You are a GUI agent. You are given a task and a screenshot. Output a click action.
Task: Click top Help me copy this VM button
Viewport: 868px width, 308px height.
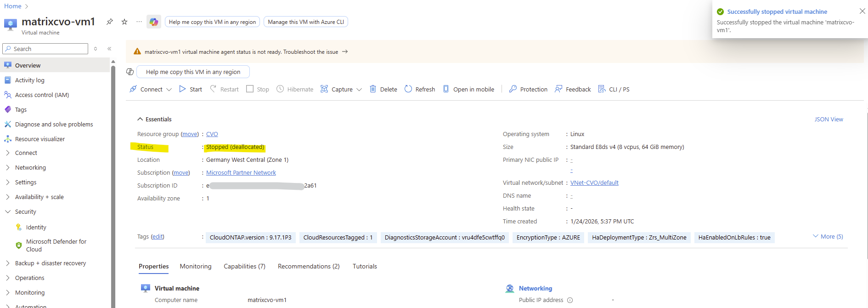coord(212,22)
